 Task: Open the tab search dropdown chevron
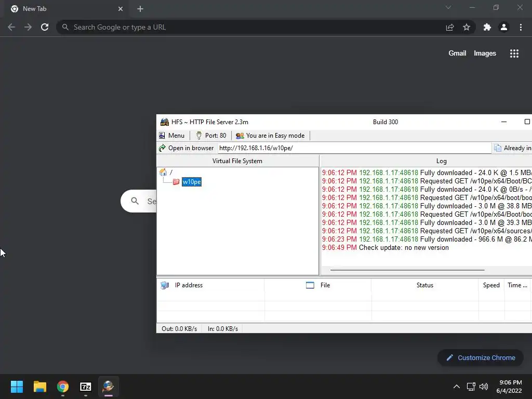448,7
